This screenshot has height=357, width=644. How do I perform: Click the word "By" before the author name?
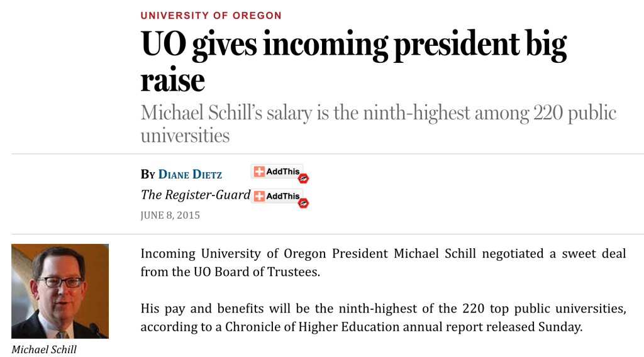147,174
